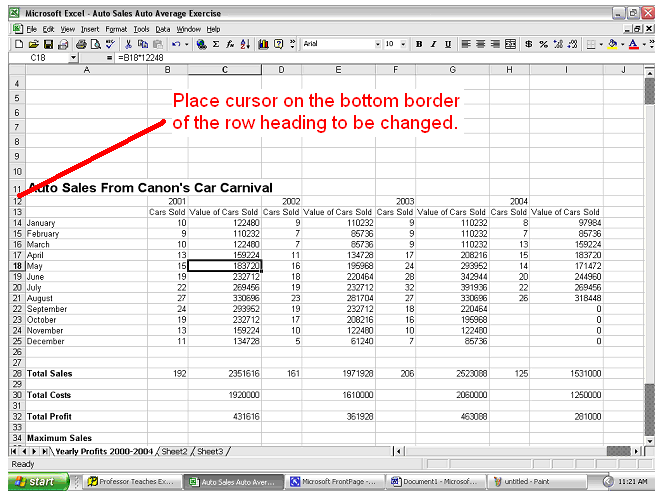The width and height of the screenshot is (659, 495).
Task: Toggle Bold formatting
Action: click(419, 44)
